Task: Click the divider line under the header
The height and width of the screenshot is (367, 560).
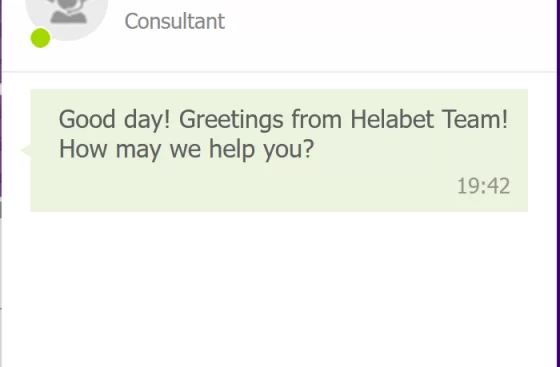Action: (x=279, y=72)
